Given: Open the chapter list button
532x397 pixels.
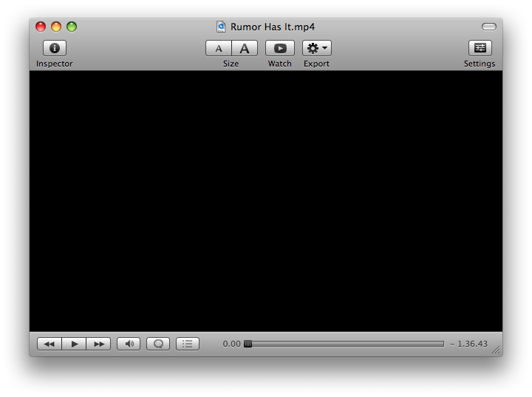Looking at the screenshot, I should [188, 344].
